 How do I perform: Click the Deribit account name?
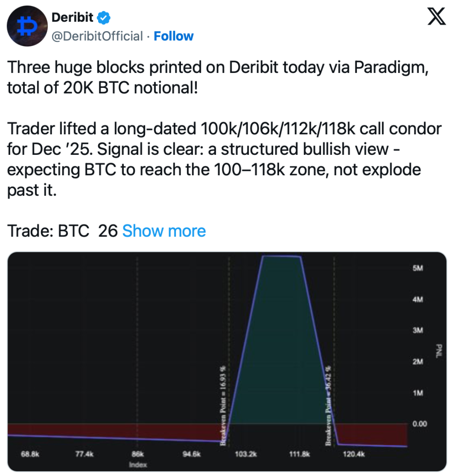72,18
